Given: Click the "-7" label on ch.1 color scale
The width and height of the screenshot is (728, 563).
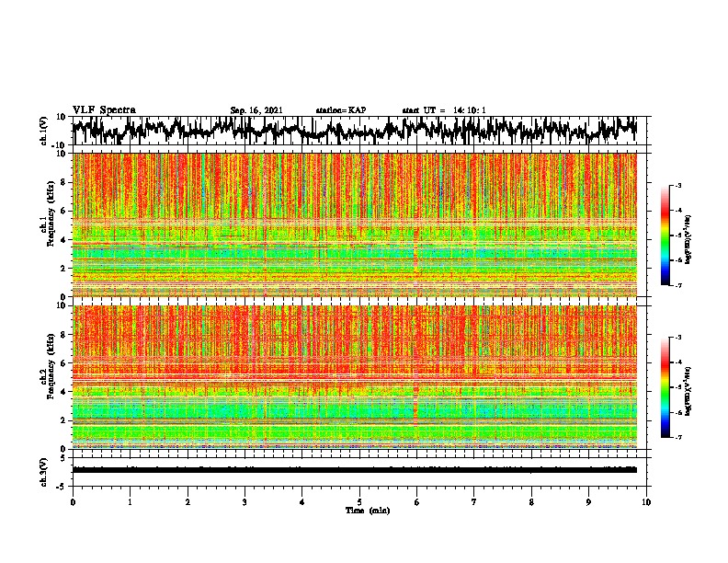Looking at the screenshot, I should tap(677, 285).
